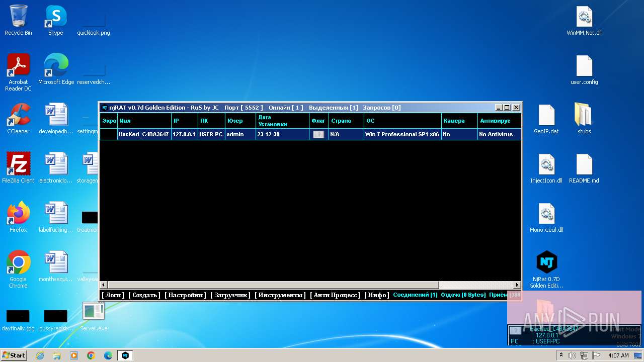Click the 127.0.0.1 IP cell

coord(184,134)
